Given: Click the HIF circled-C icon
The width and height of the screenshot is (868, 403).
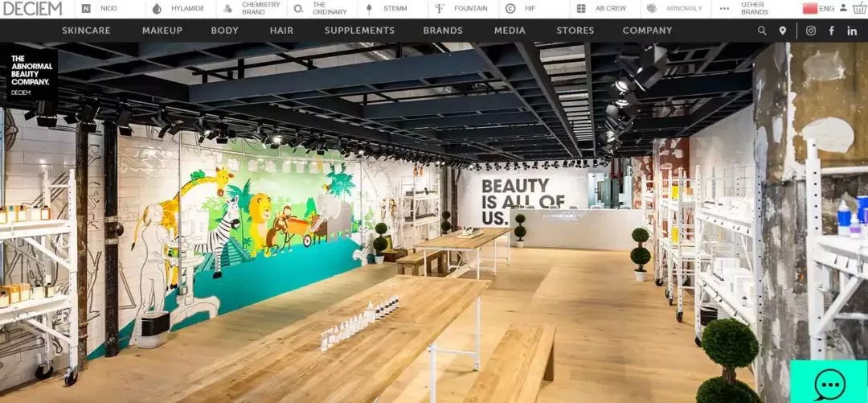Looking at the screenshot, I should [510, 8].
